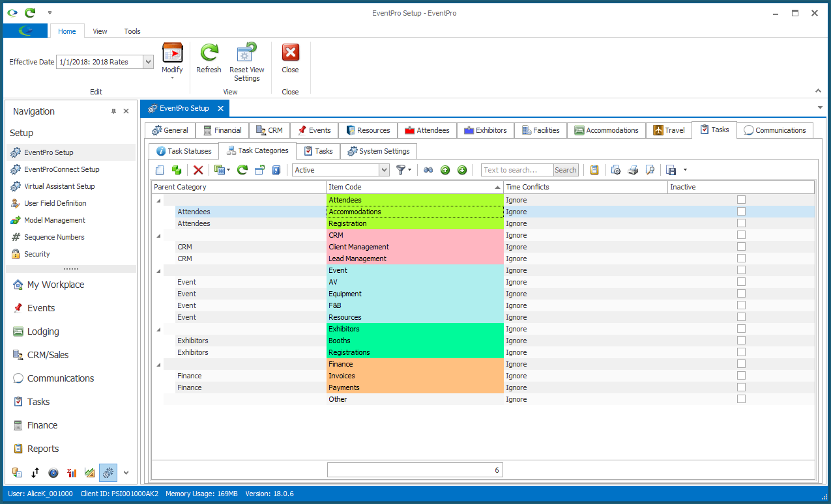Click the save layout floppy disk icon
This screenshot has height=504, width=831.
pos(671,170)
